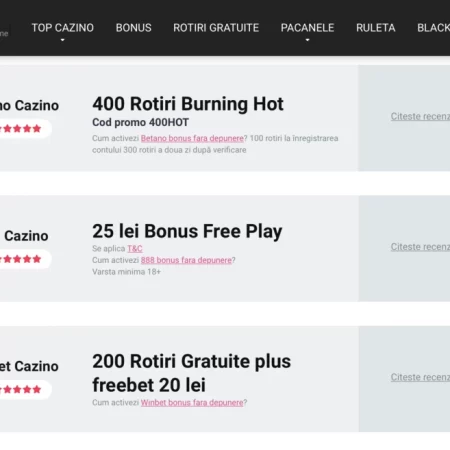450x450 pixels.
Task: Open the PACANELE menu item
Action: coord(307,28)
